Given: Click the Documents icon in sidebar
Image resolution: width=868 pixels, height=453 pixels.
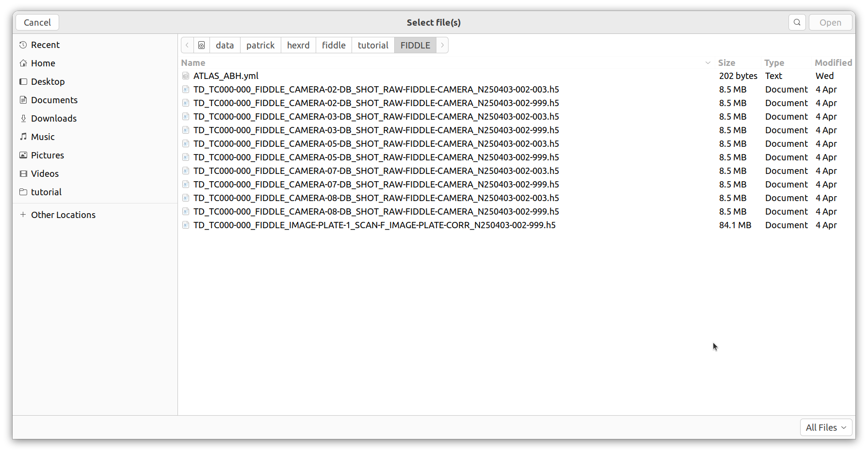Looking at the screenshot, I should point(23,100).
